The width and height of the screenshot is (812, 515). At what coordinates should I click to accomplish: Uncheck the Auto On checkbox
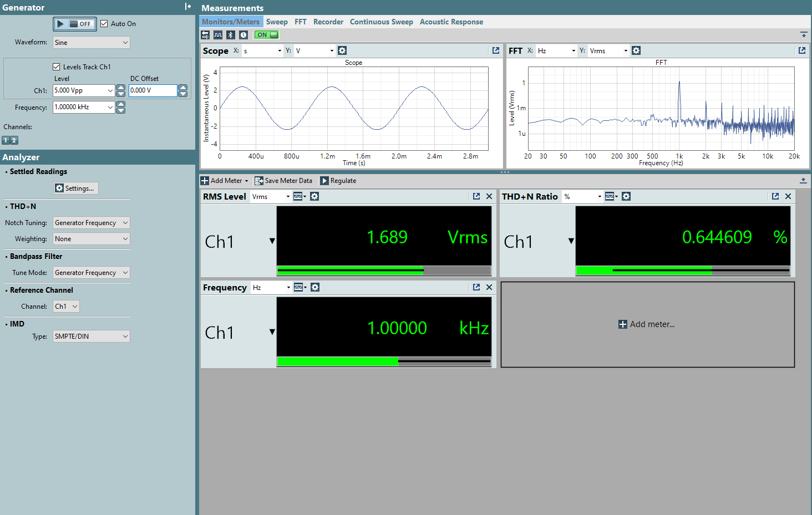point(104,24)
